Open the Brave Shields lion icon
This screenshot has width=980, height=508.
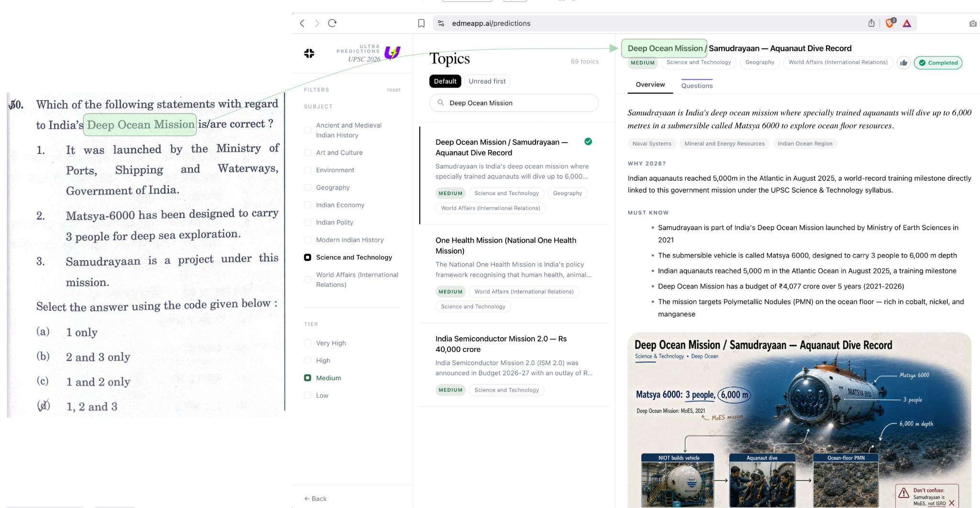coord(890,23)
